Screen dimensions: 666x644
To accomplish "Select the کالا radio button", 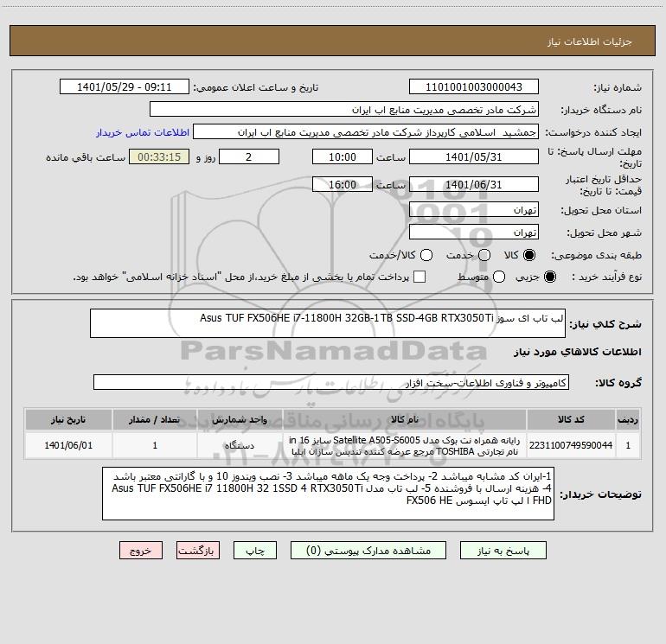I will coord(529,255).
